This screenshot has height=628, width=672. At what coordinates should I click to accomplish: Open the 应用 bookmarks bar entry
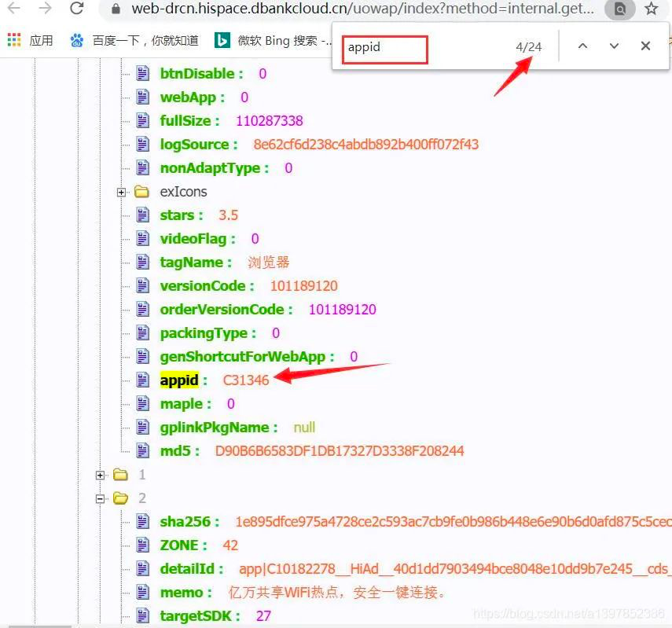(40, 41)
